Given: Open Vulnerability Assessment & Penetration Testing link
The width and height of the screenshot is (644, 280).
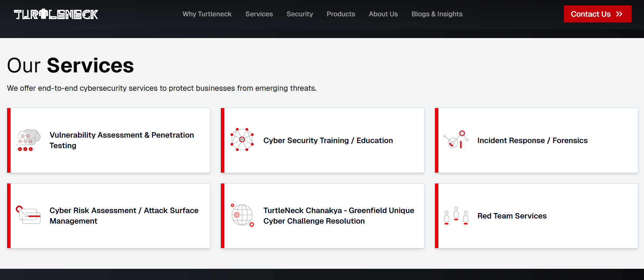Looking at the screenshot, I should [121, 140].
